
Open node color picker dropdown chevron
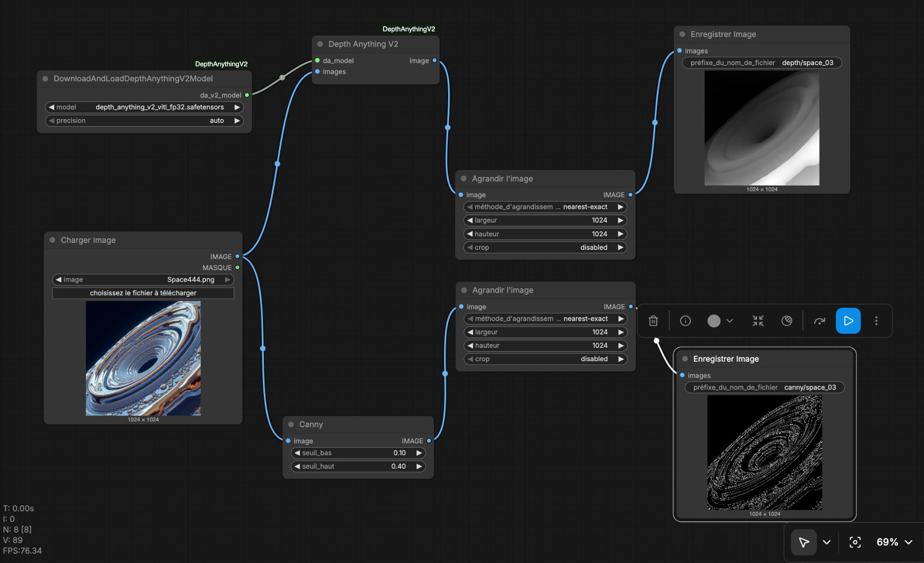[x=729, y=321]
